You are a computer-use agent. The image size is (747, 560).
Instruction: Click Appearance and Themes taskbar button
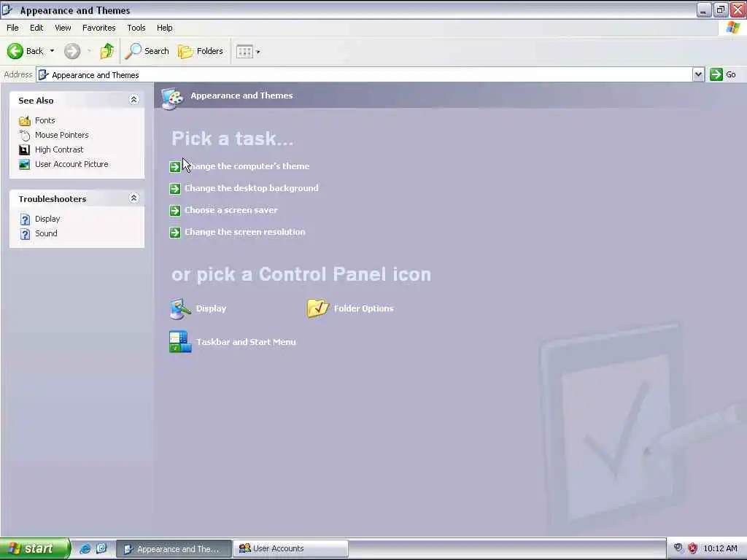174,548
